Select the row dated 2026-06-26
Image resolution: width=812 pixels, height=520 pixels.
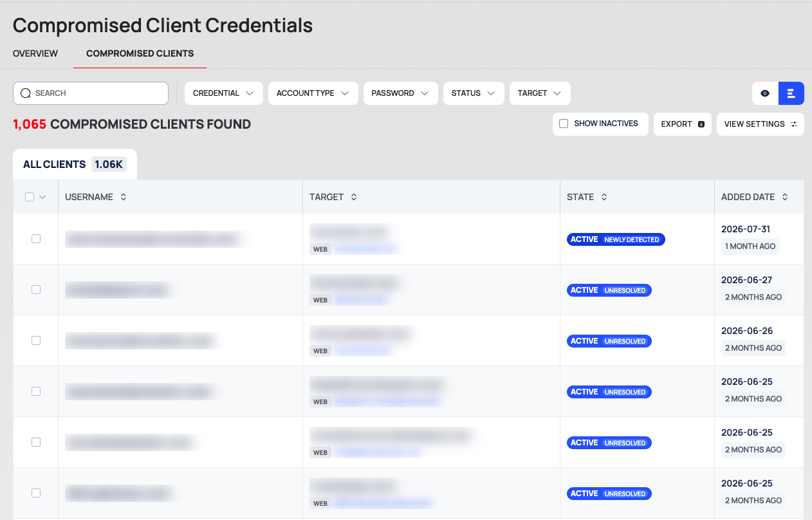point(36,340)
